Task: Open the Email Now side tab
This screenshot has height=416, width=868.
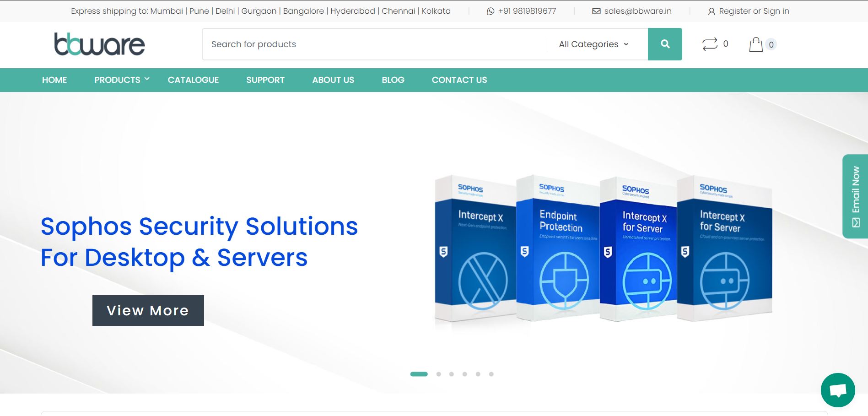Action: 855,196
